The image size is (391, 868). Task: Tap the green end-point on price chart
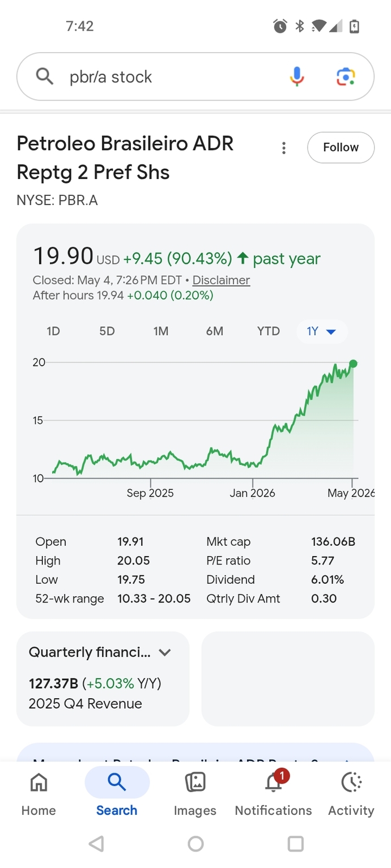click(x=353, y=364)
